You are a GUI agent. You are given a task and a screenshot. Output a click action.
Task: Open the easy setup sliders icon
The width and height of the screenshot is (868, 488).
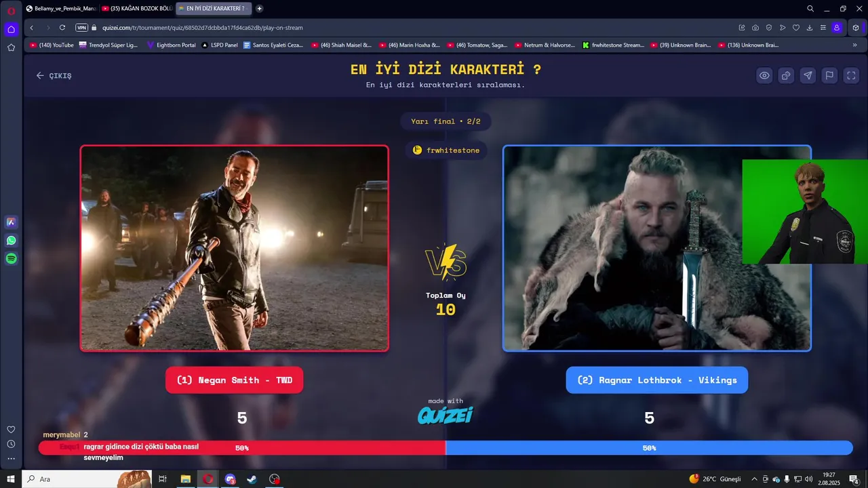pos(823,28)
